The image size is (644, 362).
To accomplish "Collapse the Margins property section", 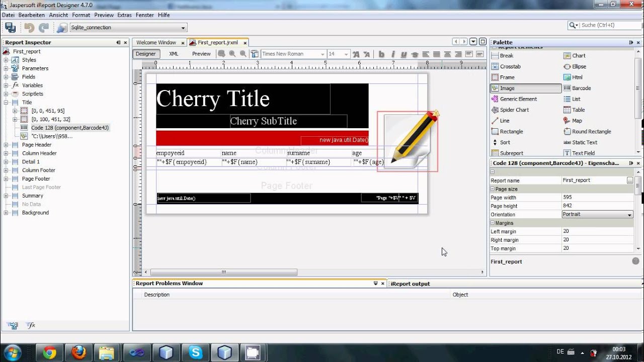I will 493,223.
